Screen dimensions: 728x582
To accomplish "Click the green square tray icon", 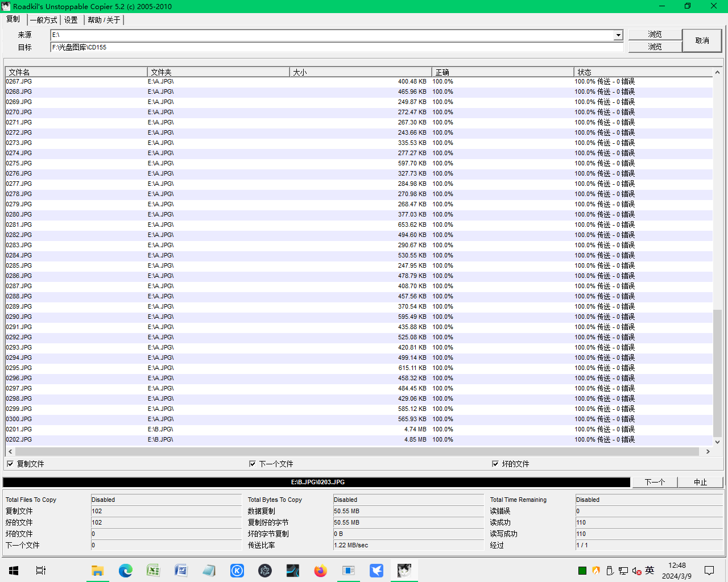I will tap(582, 571).
